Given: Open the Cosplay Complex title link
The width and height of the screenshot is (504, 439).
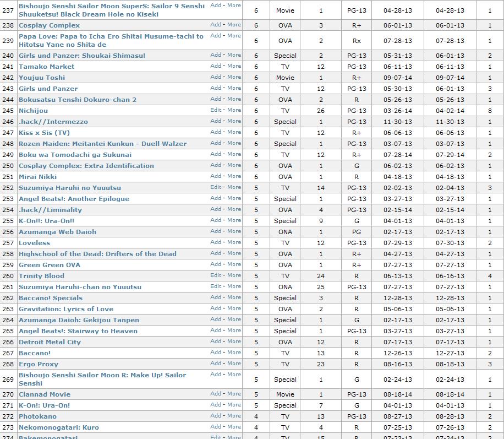Looking at the screenshot, I should pyautogui.click(x=49, y=25).
